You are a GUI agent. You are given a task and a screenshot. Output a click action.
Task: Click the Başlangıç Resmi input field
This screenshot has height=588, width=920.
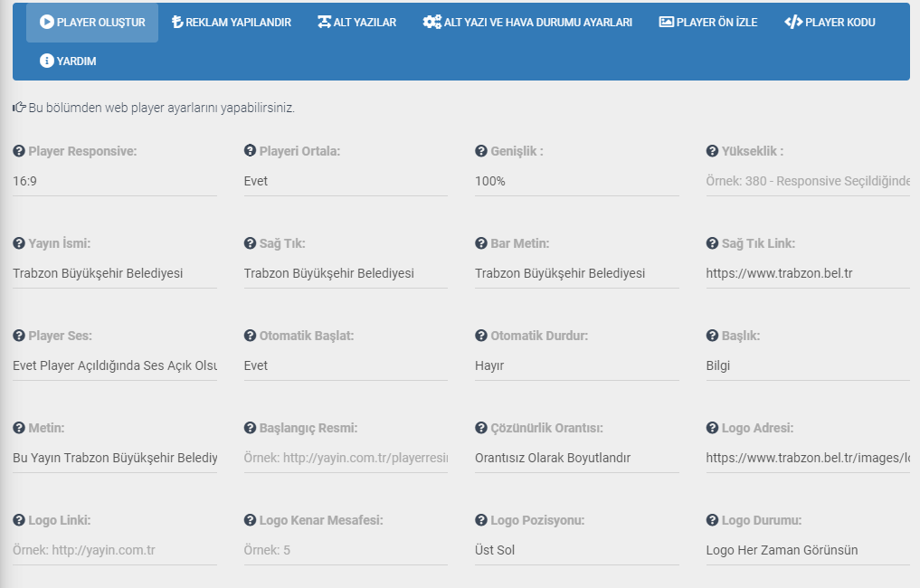point(346,458)
